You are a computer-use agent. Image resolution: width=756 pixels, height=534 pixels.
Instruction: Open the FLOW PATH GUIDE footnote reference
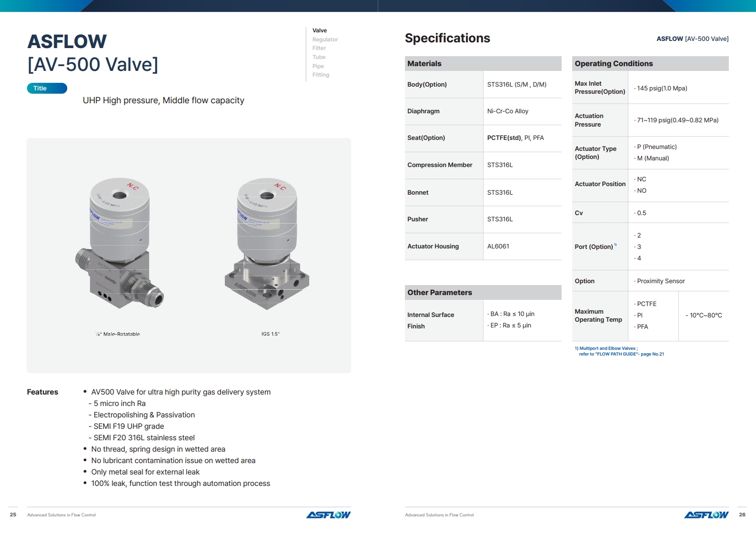[x=621, y=354]
